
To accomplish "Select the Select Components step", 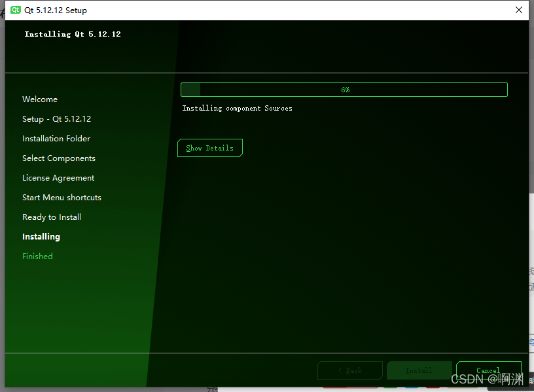I will pyautogui.click(x=59, y=158).
